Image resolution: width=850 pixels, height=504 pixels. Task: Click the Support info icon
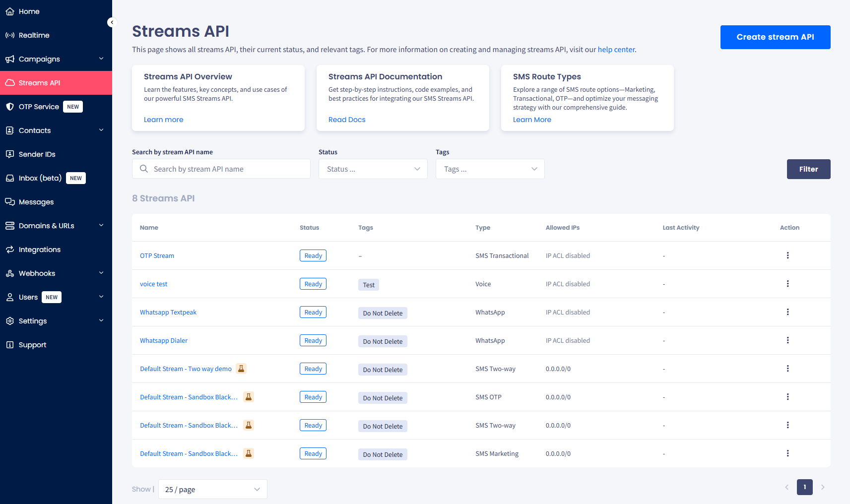pos(10,345)
